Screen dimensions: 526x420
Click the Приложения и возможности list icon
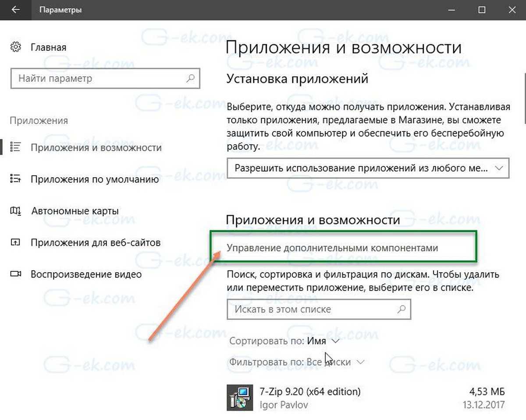pos(15,147)
